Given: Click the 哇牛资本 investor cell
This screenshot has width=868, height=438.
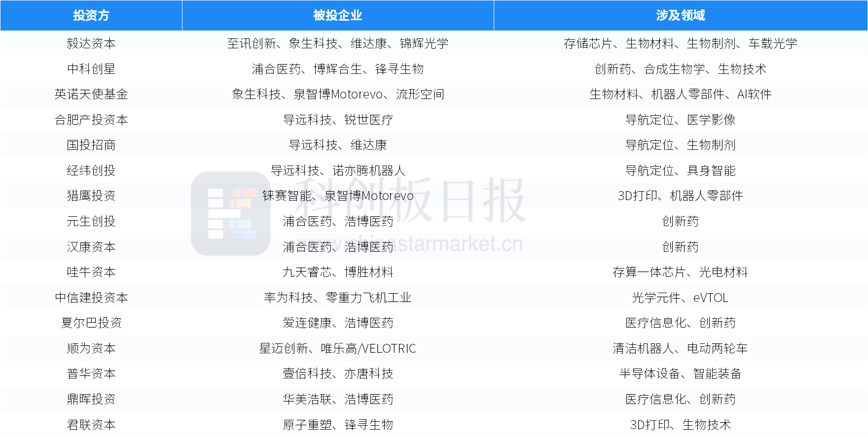Looking at the screenshot, I should pyautogui.click(x=91, y=272).
